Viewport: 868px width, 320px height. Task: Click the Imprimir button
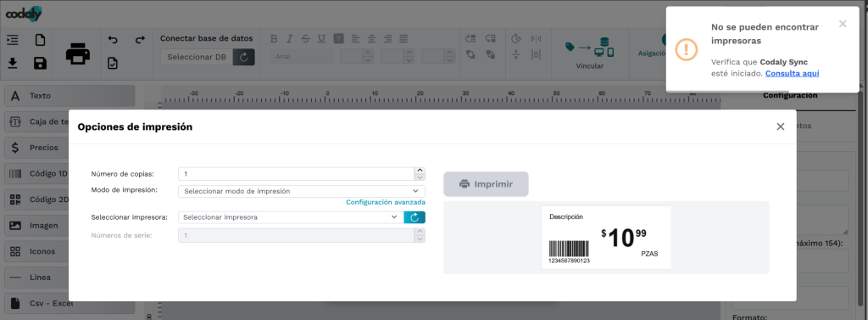(486, 184)
